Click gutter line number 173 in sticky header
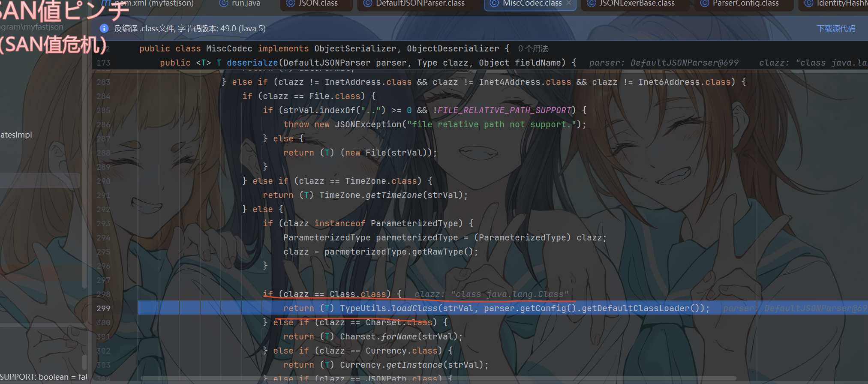 [x=103, y=63]
